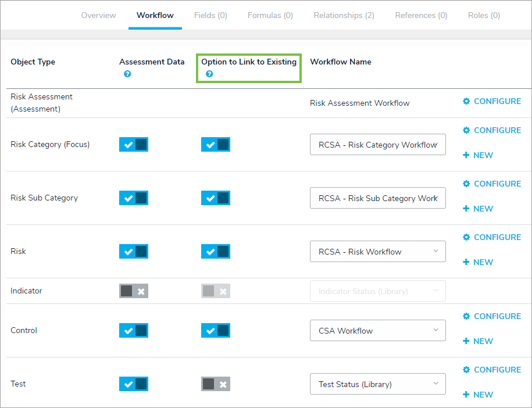The image size is (532, 408).
Task: Expand the CSA Workflow dropdown
Action: point(378,331)
